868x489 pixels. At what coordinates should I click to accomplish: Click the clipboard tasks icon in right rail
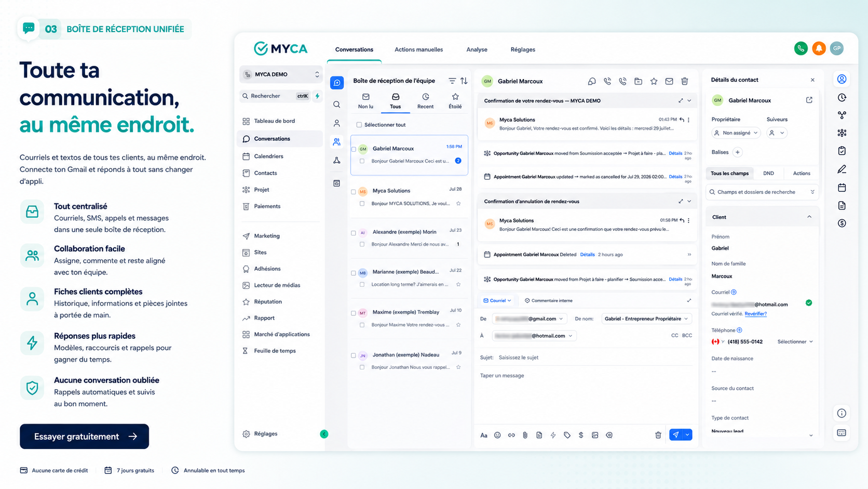[842, 151]
